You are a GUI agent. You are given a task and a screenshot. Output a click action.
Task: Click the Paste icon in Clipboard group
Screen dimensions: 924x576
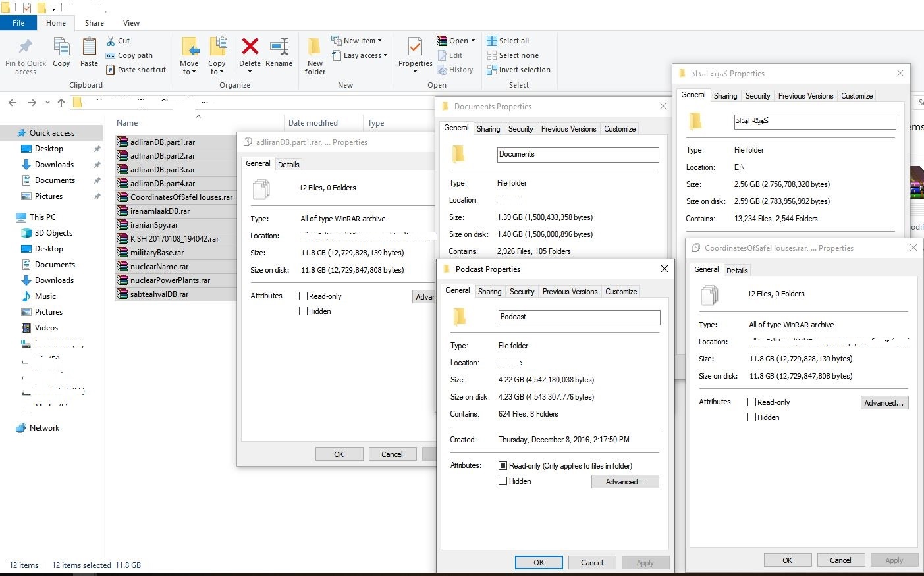click(x=89, y=47)
